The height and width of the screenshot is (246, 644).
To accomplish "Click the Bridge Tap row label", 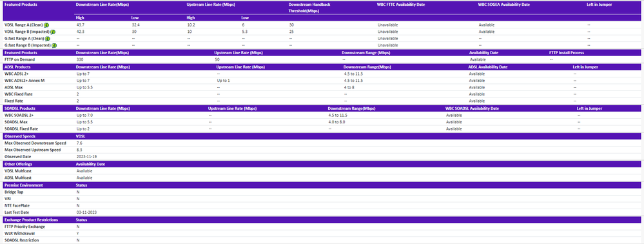I will 14,192.
